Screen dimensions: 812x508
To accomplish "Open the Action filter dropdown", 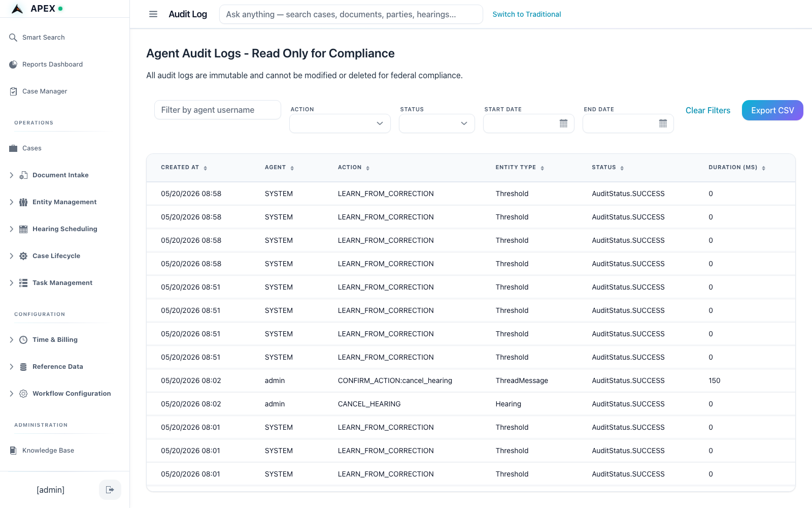I will point(340,123).
